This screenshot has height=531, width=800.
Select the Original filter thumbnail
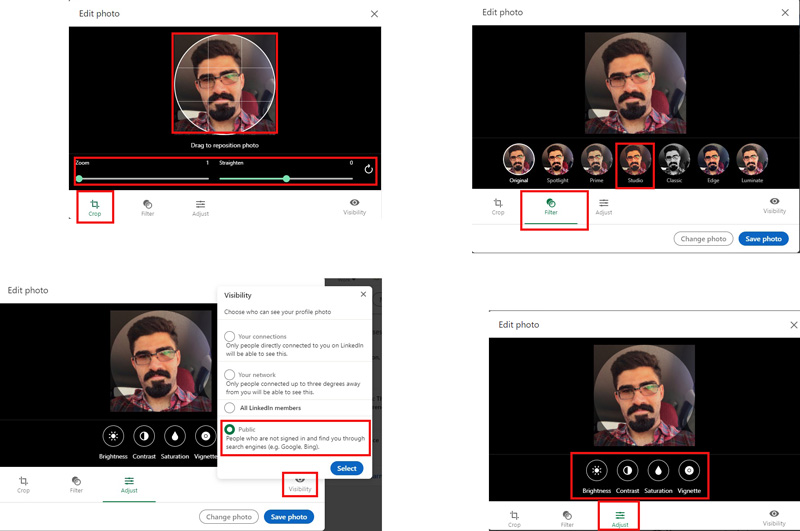click(518, 160)
